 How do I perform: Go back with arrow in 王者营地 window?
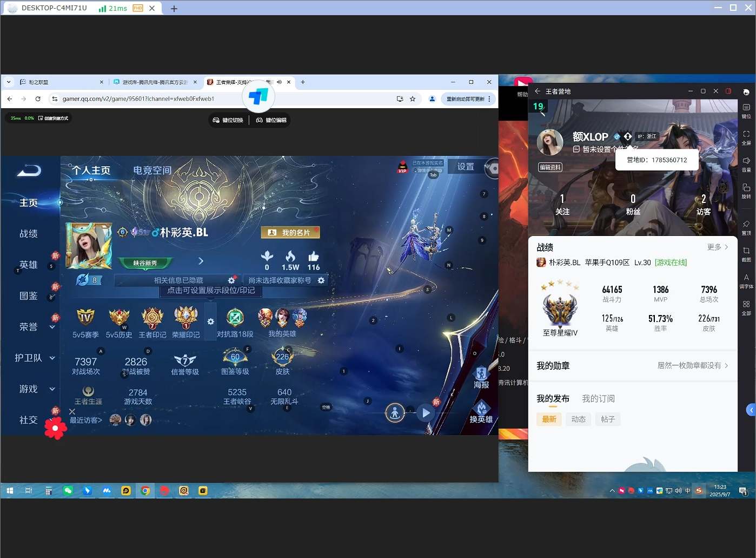(538, 91)
